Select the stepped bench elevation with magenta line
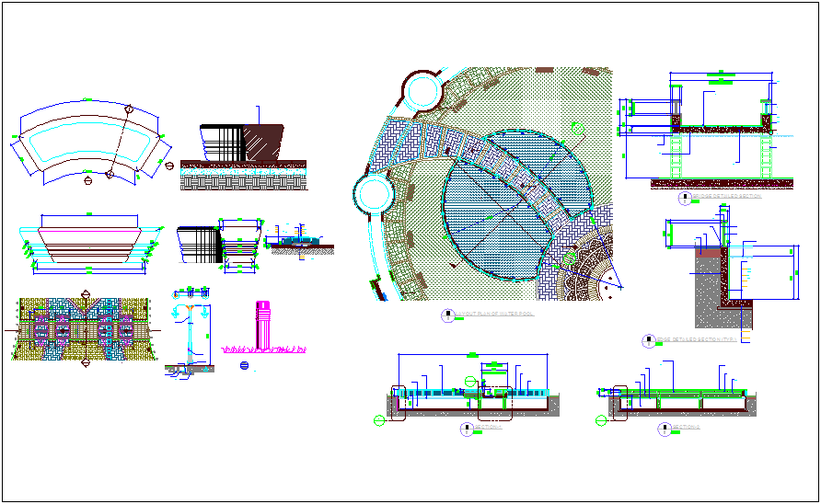The width and height of the screenshot is (821, 504). point(89,244)
